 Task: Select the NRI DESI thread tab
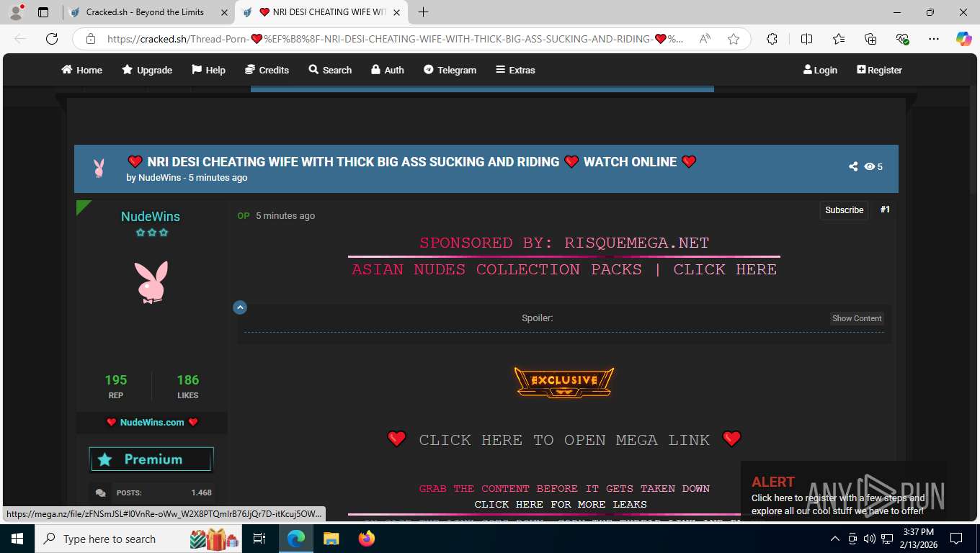(322, 12)
